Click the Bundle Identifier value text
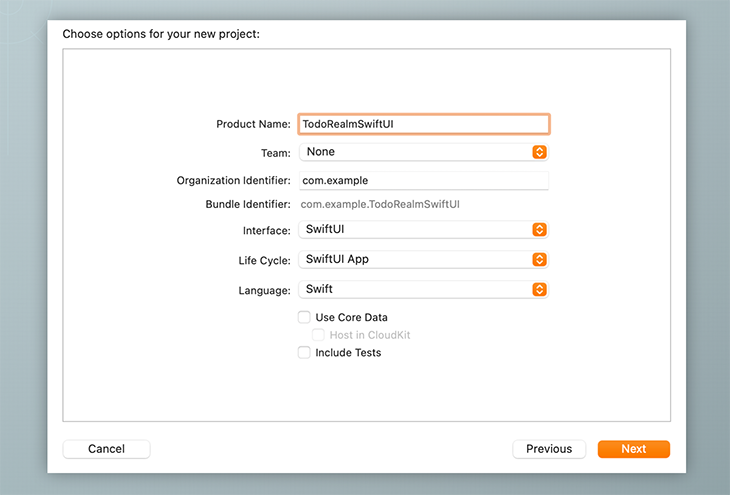 tap(380, 204)
